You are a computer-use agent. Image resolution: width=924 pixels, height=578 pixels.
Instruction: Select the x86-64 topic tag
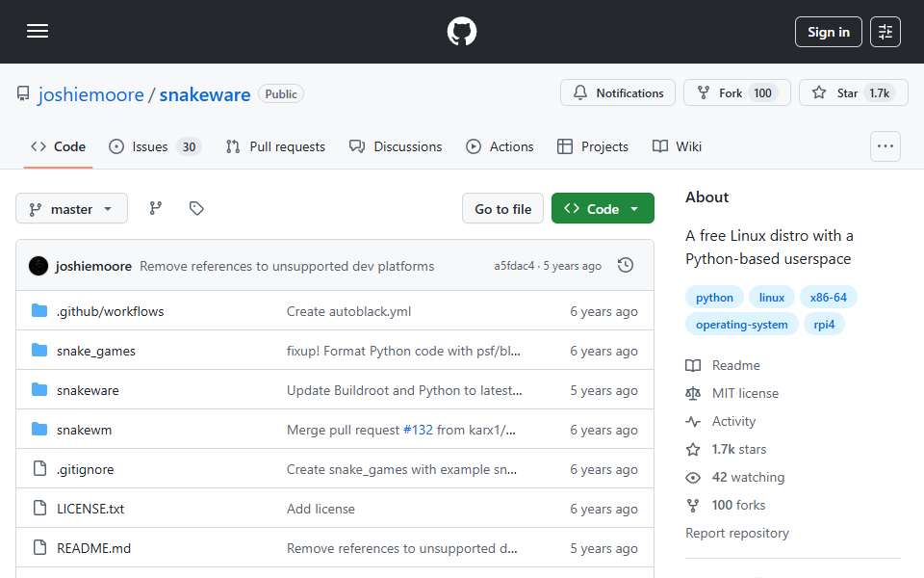tap(828, 298)
